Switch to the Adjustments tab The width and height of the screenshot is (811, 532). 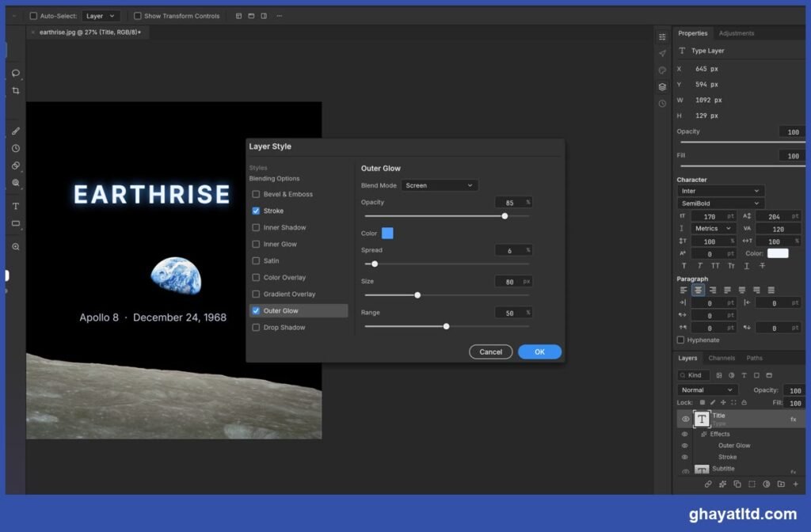click(736, 33)
